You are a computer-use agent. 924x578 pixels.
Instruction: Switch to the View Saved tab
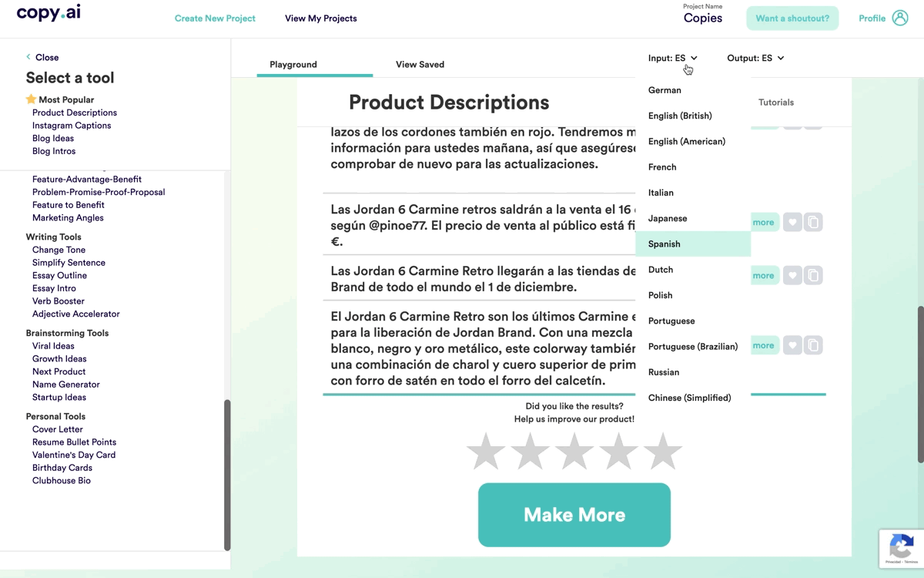click(420, 64)
